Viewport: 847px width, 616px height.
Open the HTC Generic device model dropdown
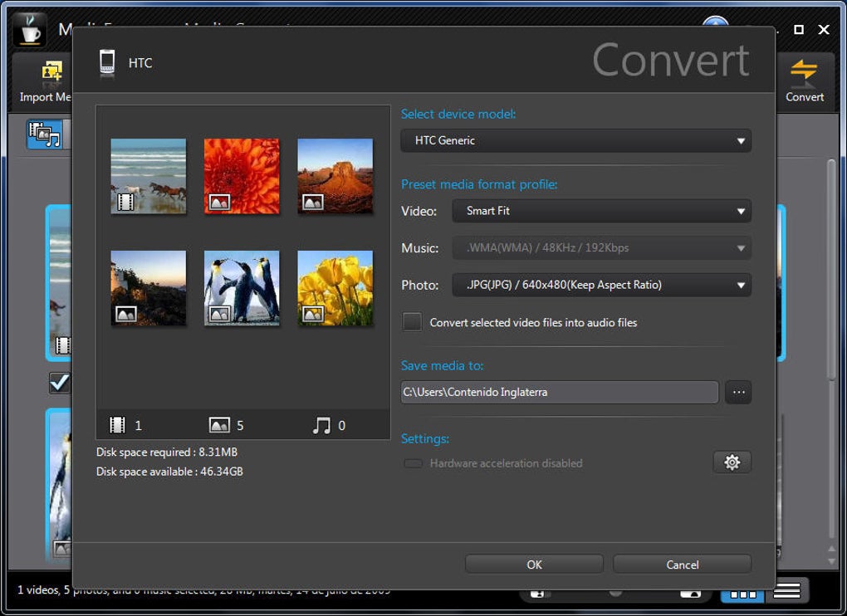tap(575, 140)
